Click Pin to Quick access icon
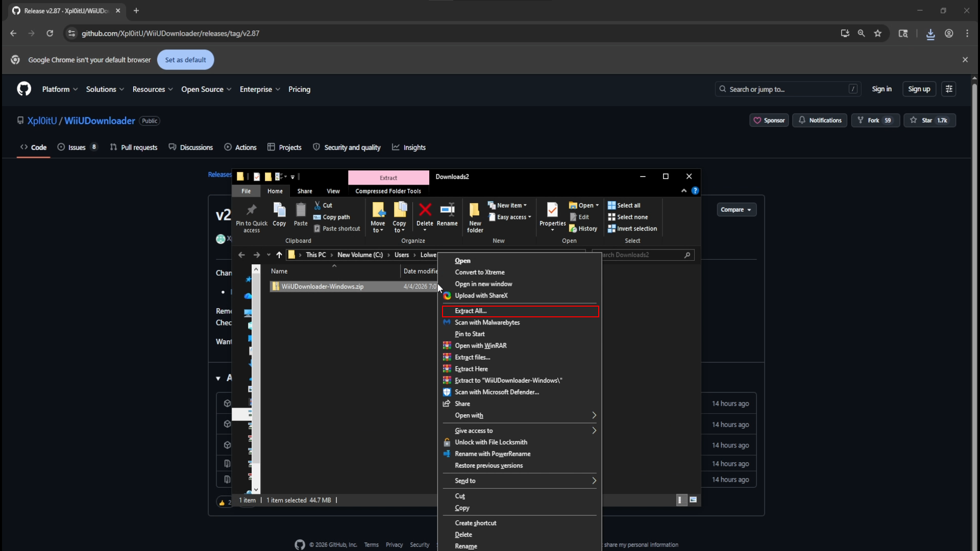The image size is (980, 551). [x=251, y=210]
